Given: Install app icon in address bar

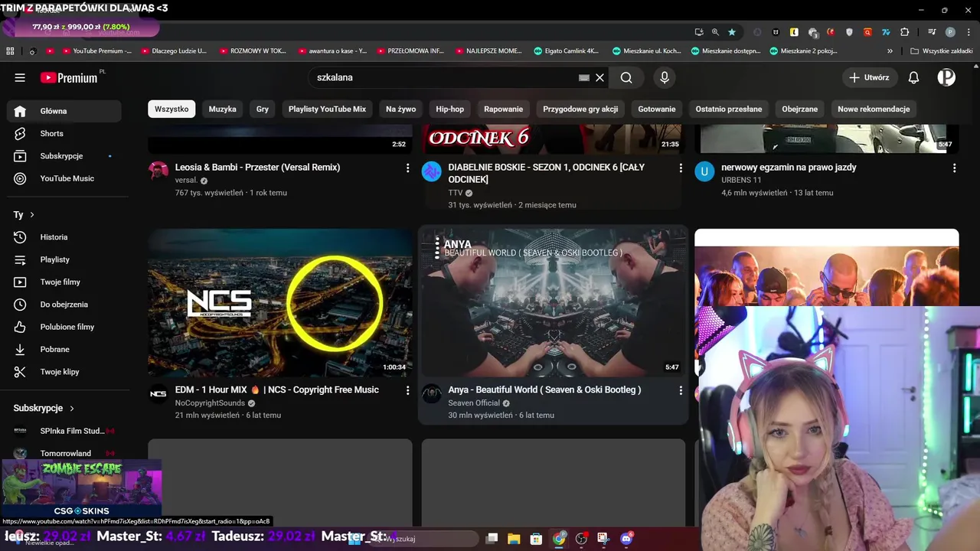Looking at the screenshot, I should tap(699, 32).
